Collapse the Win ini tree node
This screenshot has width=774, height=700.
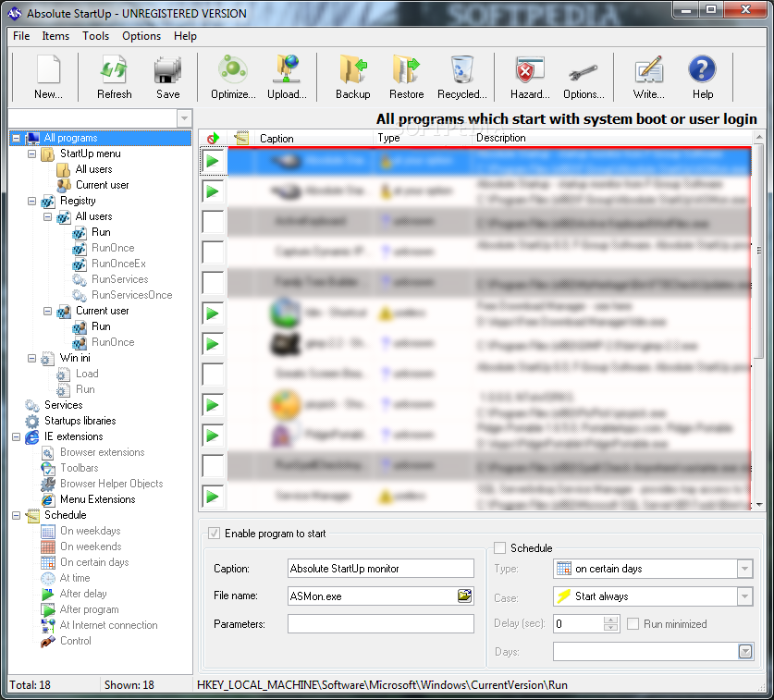click(x=32, y=359)
